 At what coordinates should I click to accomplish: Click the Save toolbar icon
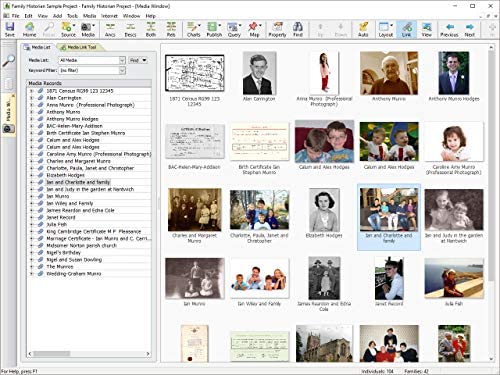[x=10, y=29]
